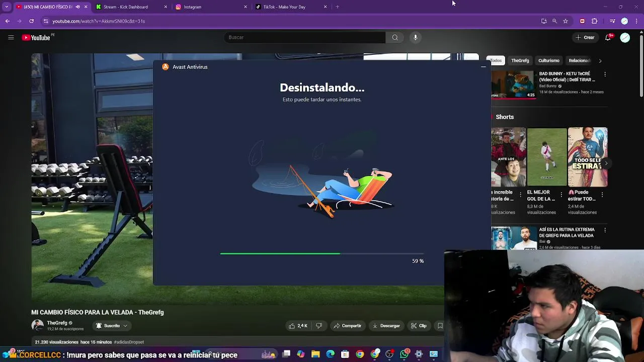The image size is (644, 362).
Task: Open the media controls music-note icon
Action: [612, 21]
